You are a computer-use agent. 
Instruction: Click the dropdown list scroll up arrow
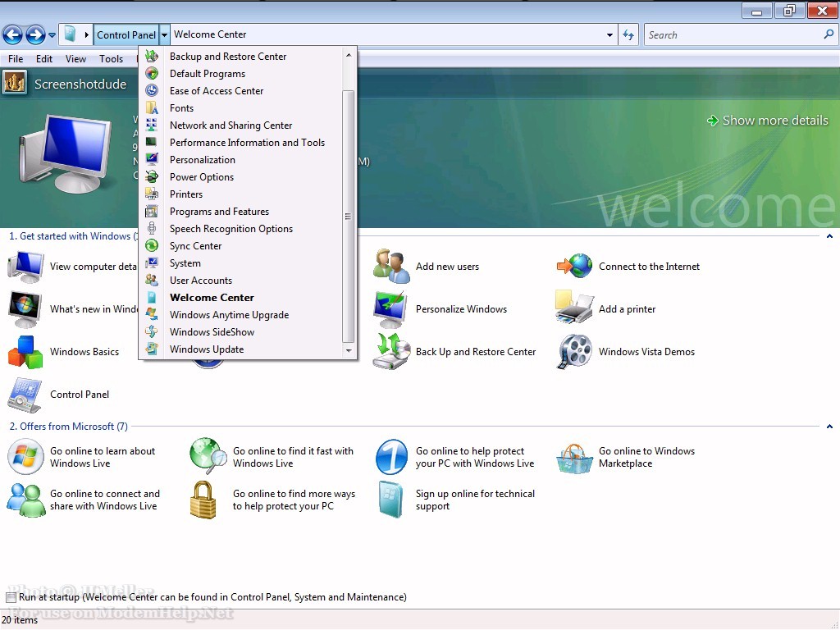[349, 55]
